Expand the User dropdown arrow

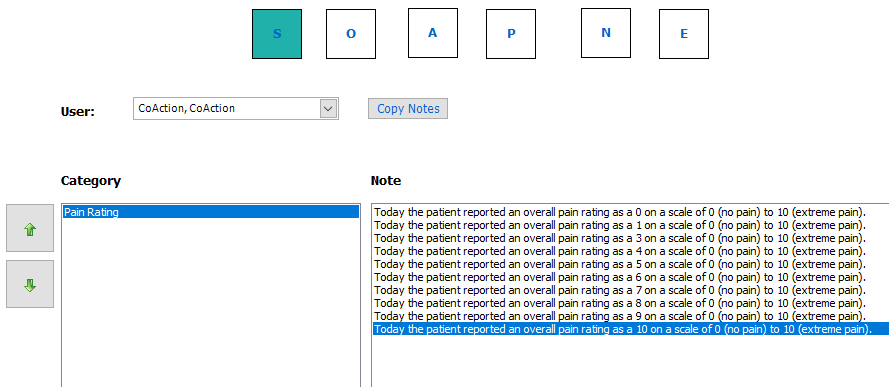[x=328, y=108]
